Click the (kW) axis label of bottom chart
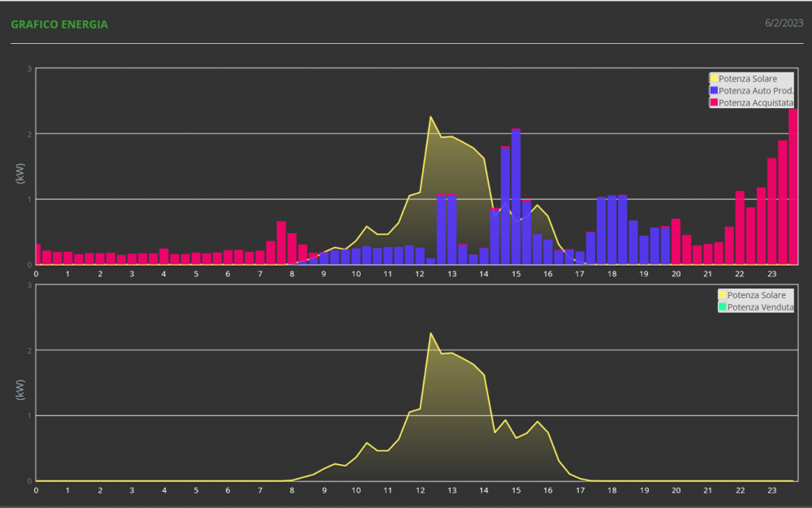This screenshot has width=812, height=508. pos(20,389)
